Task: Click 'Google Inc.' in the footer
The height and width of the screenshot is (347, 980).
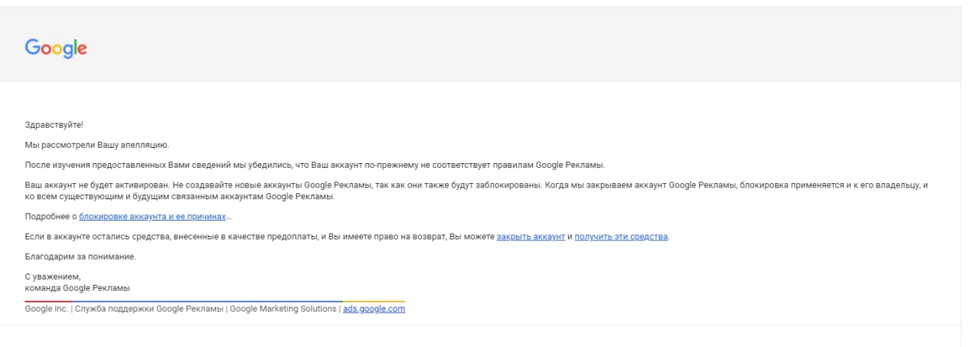Action: pos(46,309)
